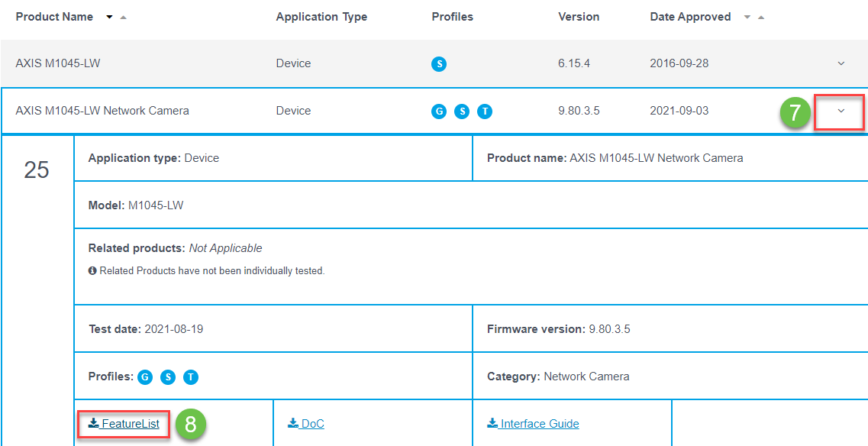This screenshot has height=446, width=868.
Task: Sort Product Name ascending with up arrow
Action: click(x=124, y=18)
